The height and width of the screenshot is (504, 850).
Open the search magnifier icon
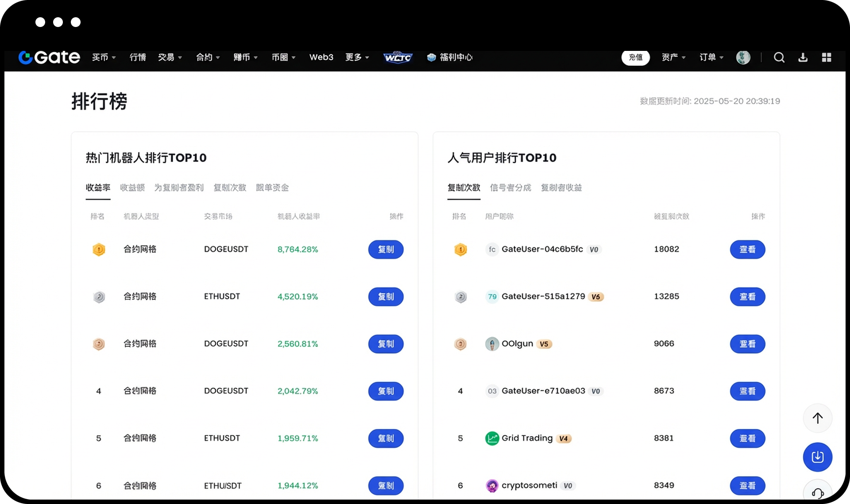point(779,58)
